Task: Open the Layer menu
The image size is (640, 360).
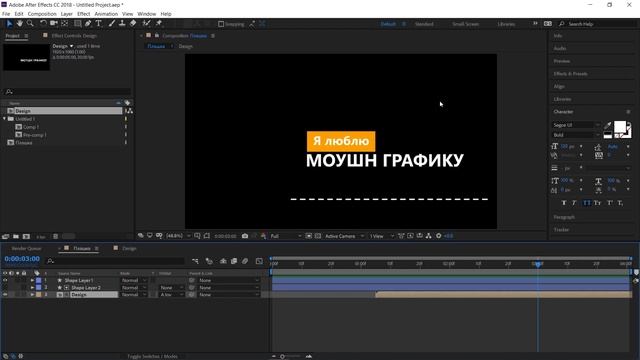Action: (x=67, y=14)
